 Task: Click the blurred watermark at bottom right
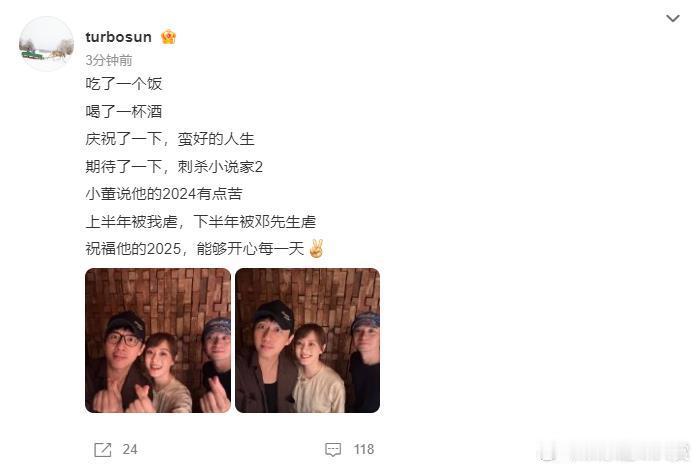coord(614,453)
